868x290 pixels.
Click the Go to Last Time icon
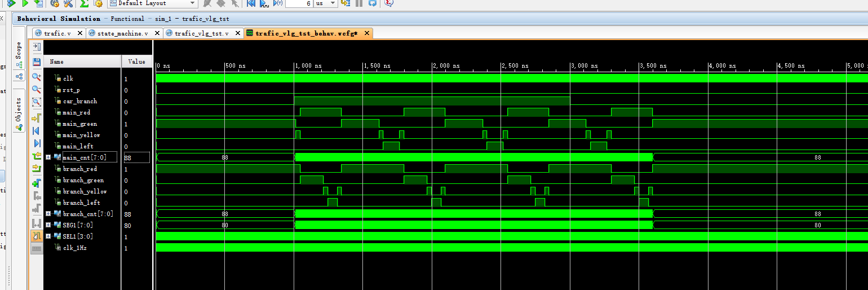[x=37, y=143]
